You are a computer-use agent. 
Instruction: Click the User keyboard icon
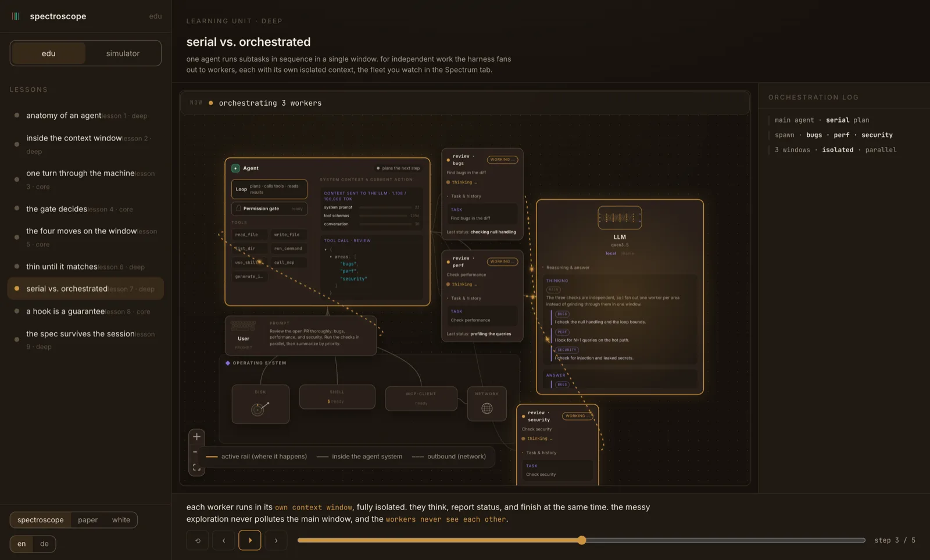243,325
